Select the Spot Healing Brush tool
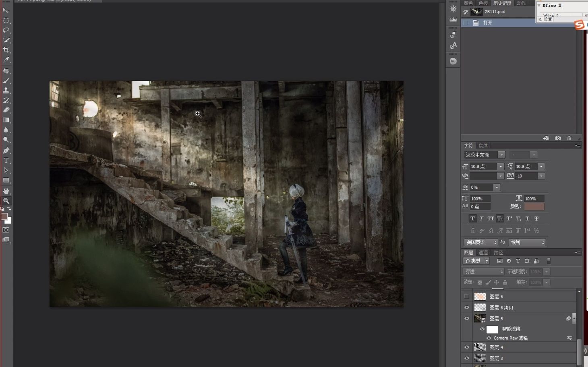The width and height of the screenshot is (588, 367). click(6, 70)
